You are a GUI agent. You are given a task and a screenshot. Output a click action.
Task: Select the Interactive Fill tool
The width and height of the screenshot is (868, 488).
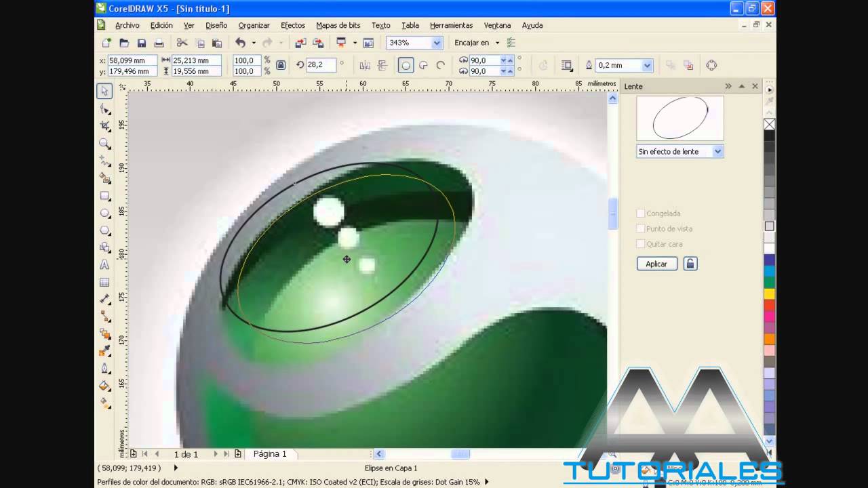(x=104, y=403)
